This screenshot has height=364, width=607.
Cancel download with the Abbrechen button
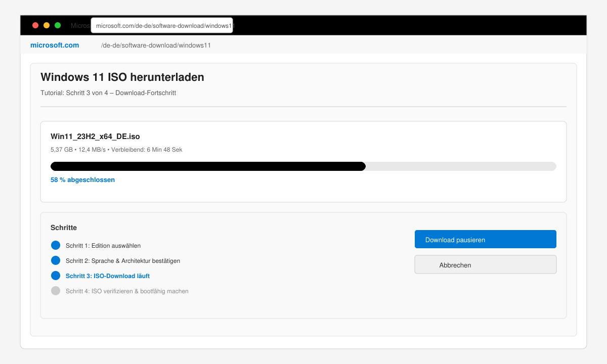(485, 264)
